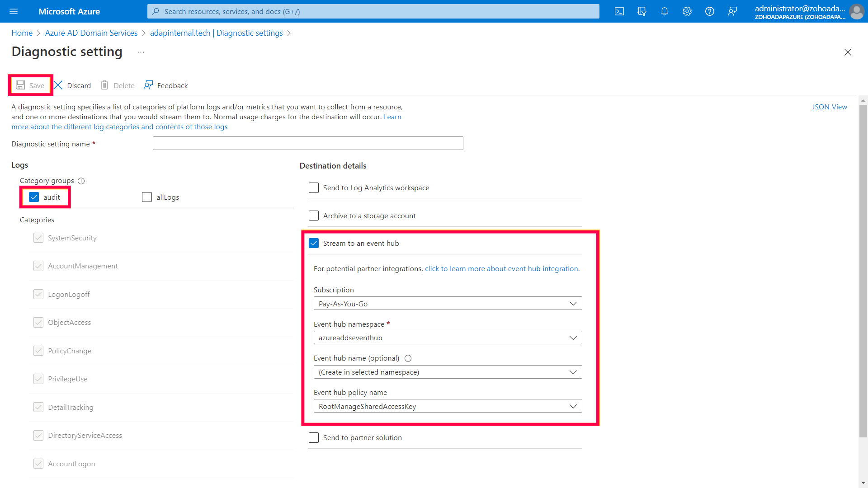This screenshot has width=868, height=488.
Task: Open the JSON View link
Action: pos(829,107)
